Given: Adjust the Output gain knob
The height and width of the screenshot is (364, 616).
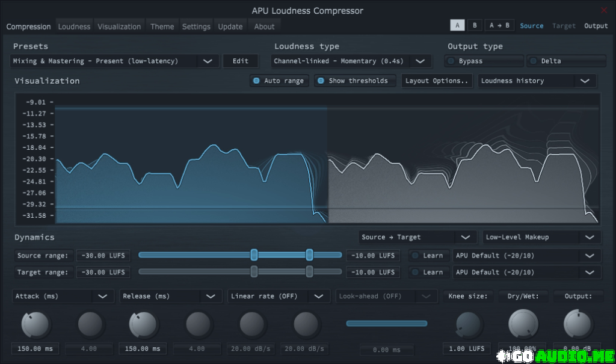Looking at the screenshot, I should click(x=576, y=325).
